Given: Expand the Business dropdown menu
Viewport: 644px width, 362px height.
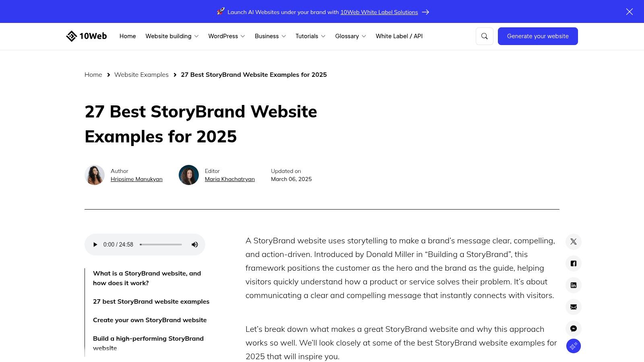Looking at the screenshot, I should pos(270,36).
